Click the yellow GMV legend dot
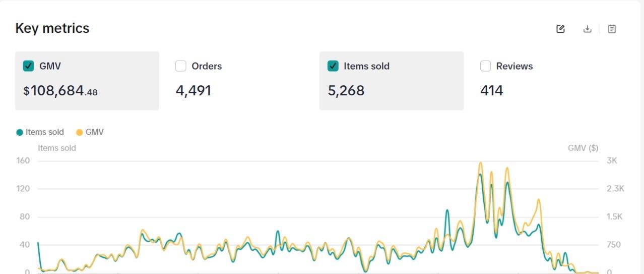Screen dimensions: 644x274 pyautogui.click(x=79, y=132)
